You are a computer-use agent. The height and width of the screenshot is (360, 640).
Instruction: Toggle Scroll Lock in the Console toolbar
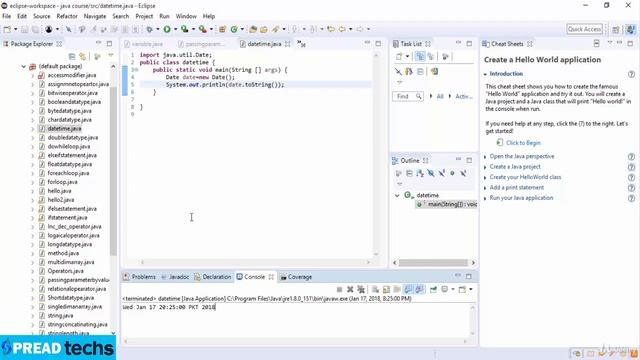[x=386, y=289]
